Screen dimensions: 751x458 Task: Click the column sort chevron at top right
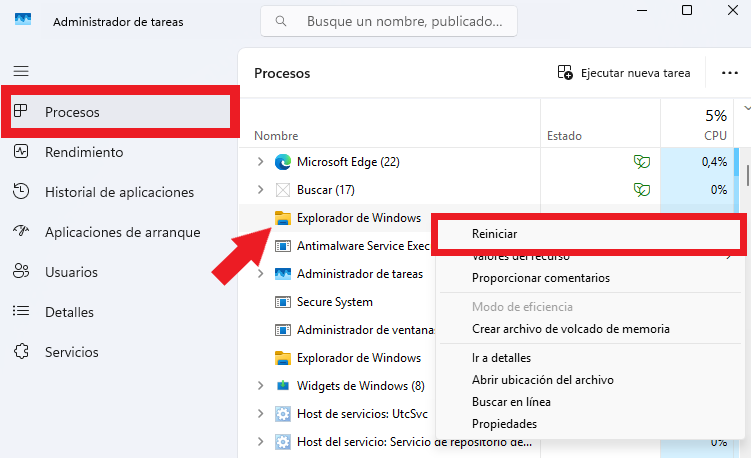[x=747, y=108]
